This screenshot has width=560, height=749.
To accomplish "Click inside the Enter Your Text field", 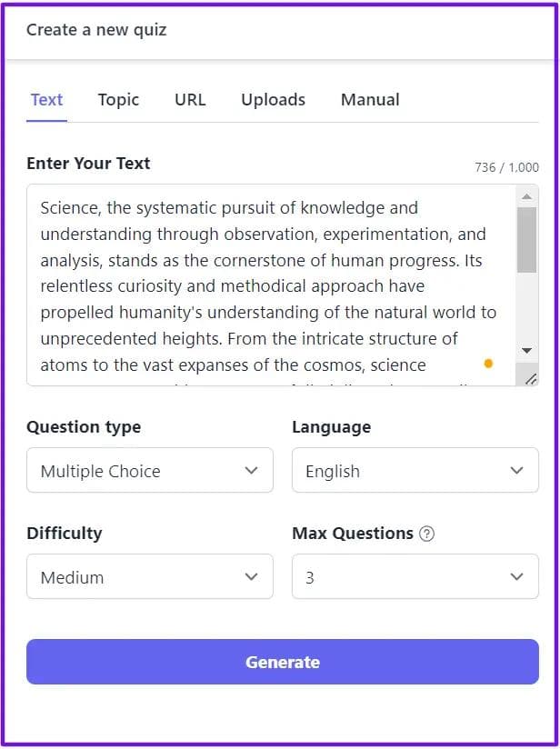I will 272,285.
